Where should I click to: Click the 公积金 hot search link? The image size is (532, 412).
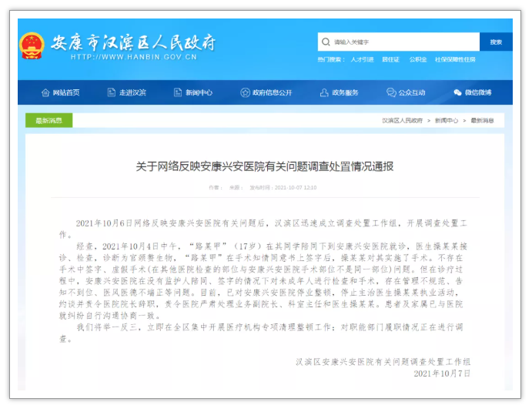(x=417, y=59)
